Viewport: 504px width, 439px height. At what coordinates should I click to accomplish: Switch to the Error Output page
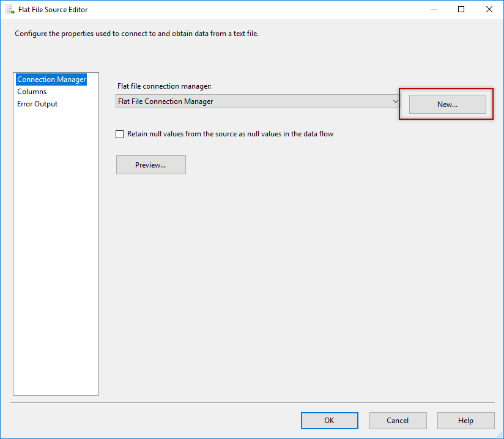coord(37,103)
